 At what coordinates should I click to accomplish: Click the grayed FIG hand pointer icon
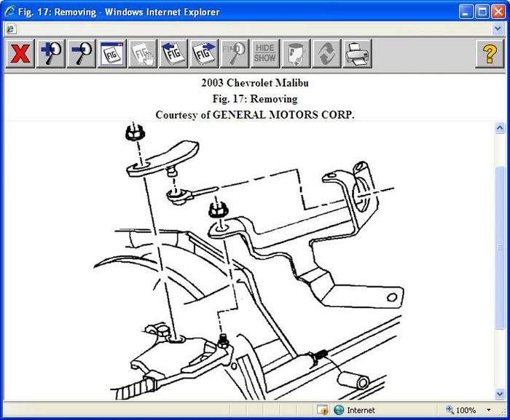143,53
